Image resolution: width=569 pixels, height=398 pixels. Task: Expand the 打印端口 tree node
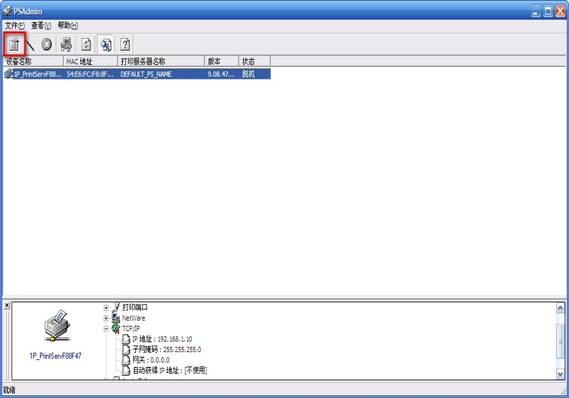106,308
